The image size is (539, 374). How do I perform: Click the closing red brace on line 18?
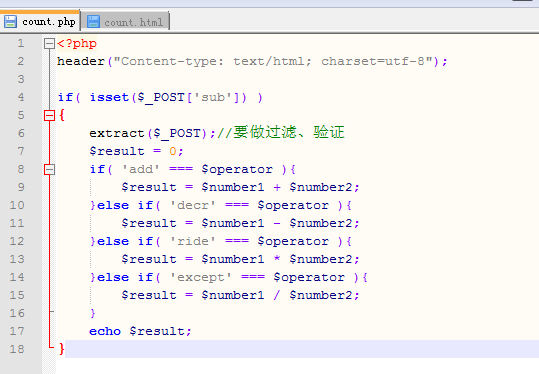(x=62, y=349)
